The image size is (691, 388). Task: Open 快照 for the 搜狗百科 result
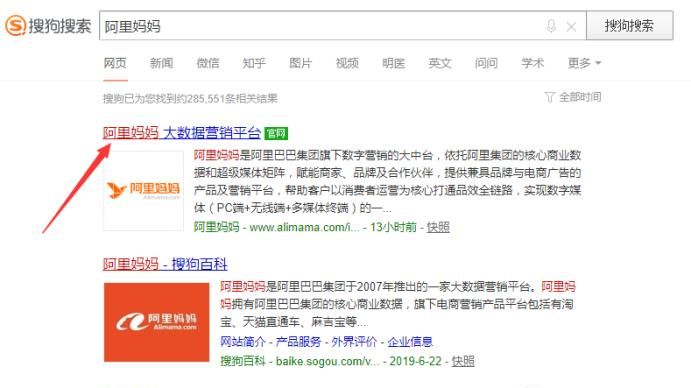pyautogui.click(x=463, y=361)
